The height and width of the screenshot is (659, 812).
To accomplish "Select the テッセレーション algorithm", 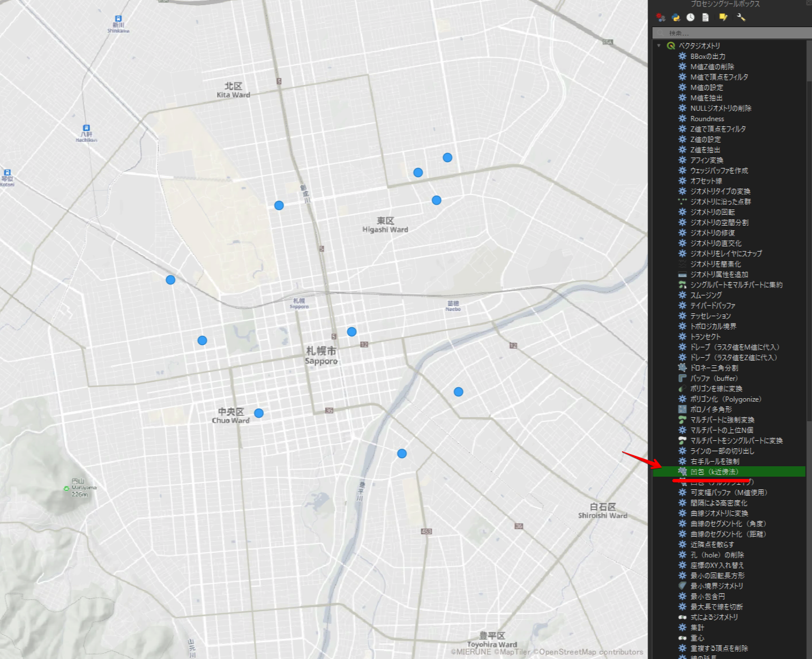I will tap(710, 316).
